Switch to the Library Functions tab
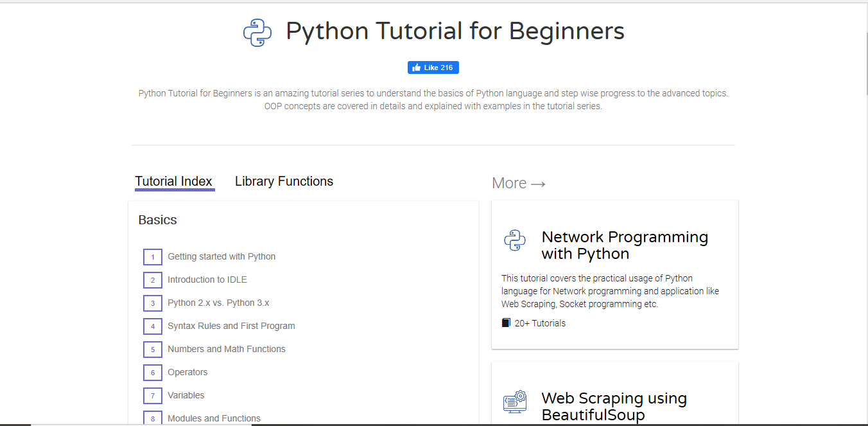 [284, 181]
